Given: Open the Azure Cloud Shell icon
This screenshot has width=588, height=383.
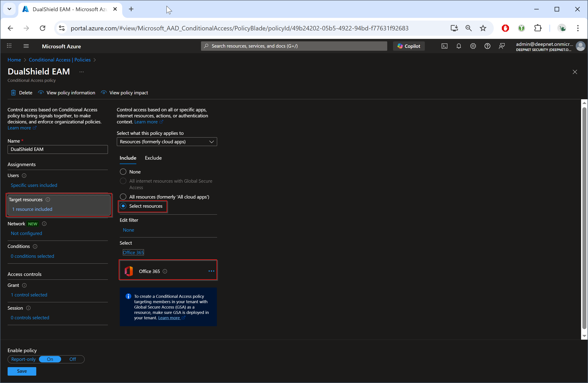Looking at the screenshot, I should click(444, 46).
